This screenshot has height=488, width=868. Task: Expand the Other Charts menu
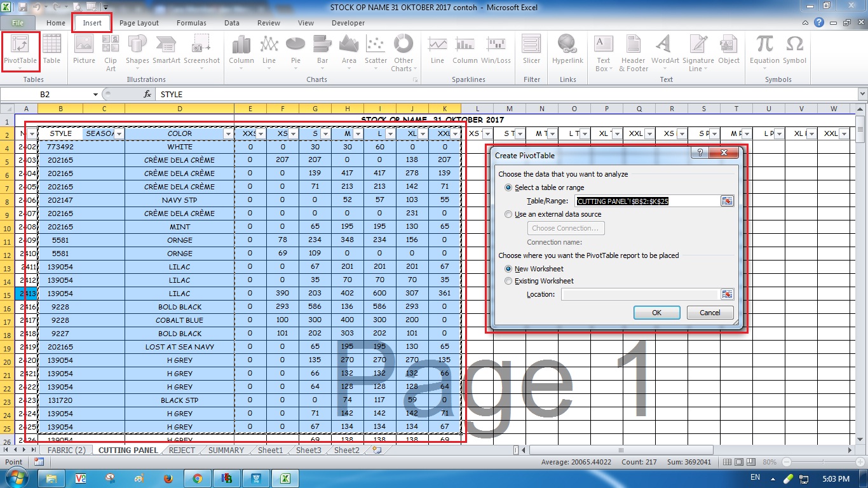click(404, 52)
